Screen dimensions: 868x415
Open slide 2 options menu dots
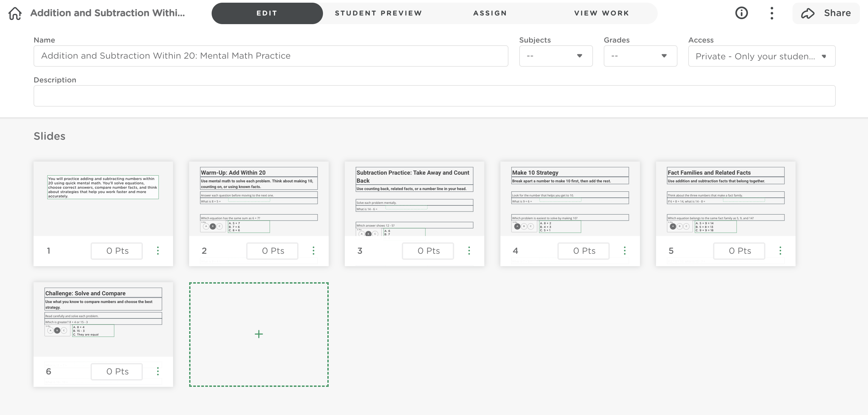pyautogui.click(x=313, y=251)
